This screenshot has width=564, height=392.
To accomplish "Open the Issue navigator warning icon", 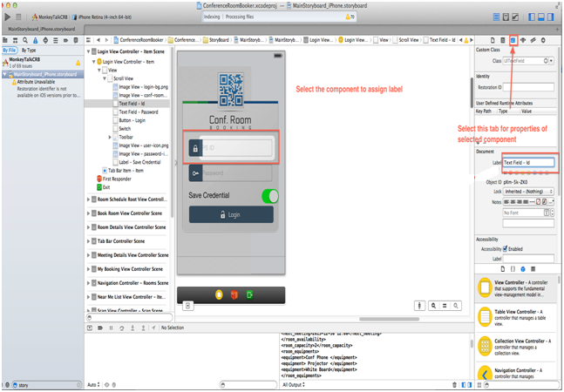I will [35, 40].
